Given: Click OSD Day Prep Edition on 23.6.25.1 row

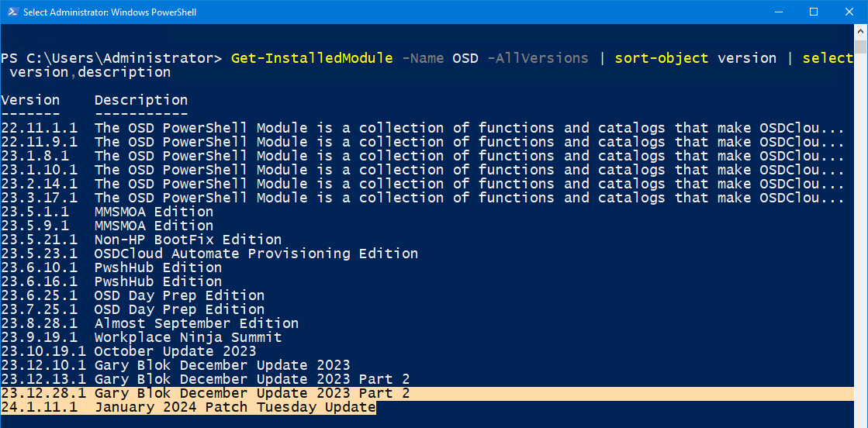Looking at the screenshot, I should [x=179, y=295].
